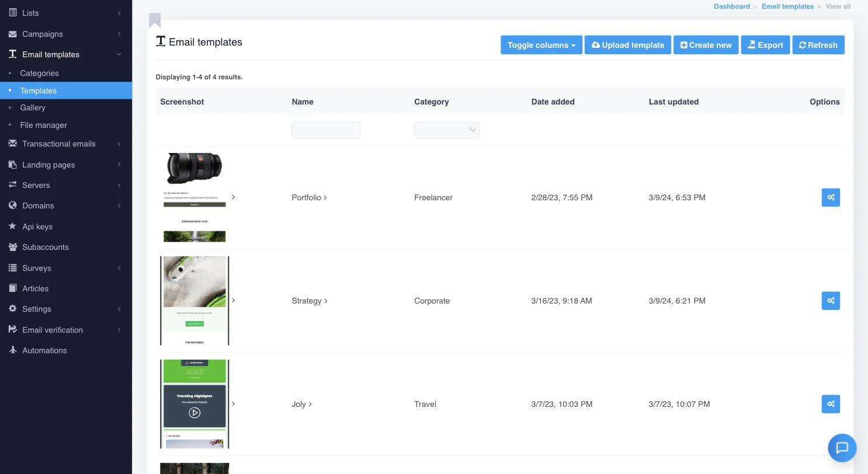Click the Settings gear icon in the sidebar
The image size is (868, 474).
click(12, 309)
